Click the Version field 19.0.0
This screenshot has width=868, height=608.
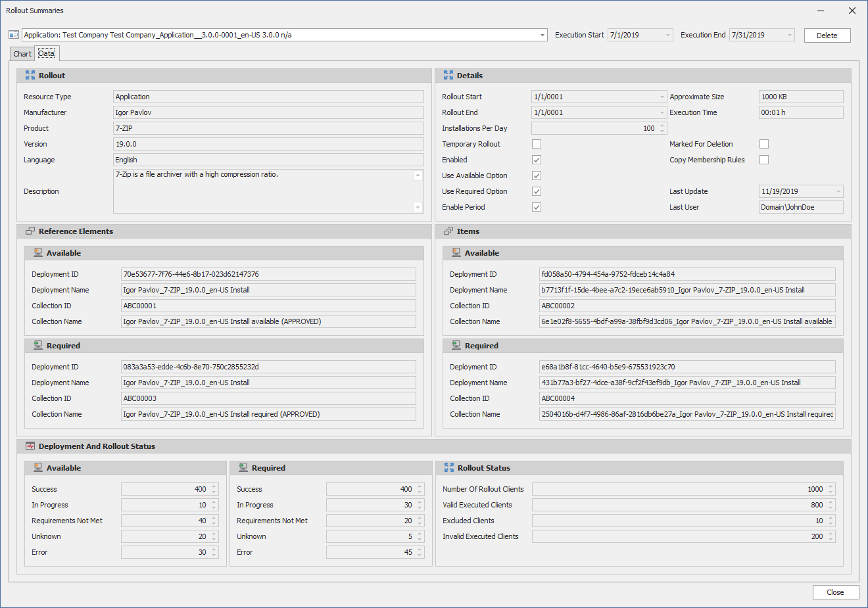click(x=268, y=144)
